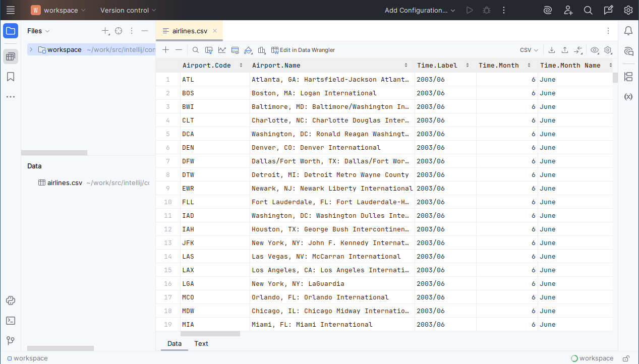Viewport: 639px width, 364px height.
Task: Open the Terminal tool window
Action: point(11,321)
